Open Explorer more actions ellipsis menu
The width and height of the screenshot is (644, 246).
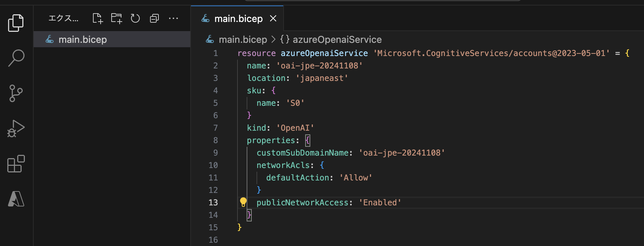(173, 18)
